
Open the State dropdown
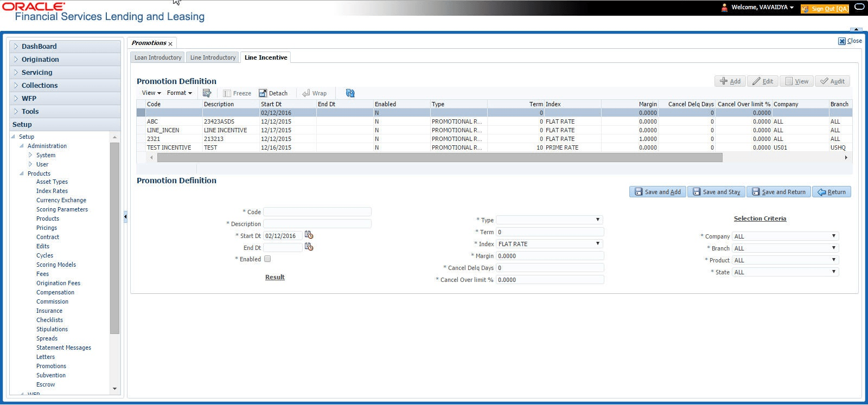click(786, 272)
